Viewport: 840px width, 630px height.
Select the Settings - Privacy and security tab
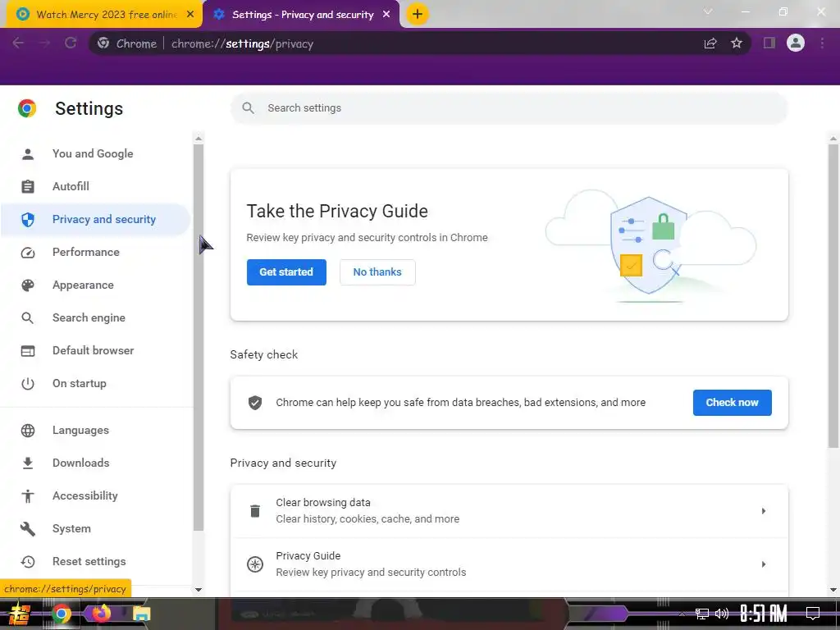pos(303,15)
